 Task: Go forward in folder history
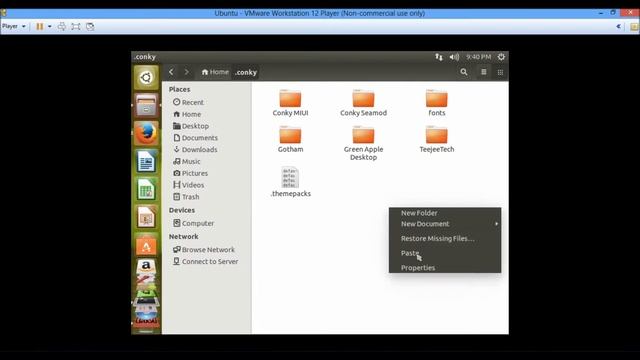pos(187,72)
